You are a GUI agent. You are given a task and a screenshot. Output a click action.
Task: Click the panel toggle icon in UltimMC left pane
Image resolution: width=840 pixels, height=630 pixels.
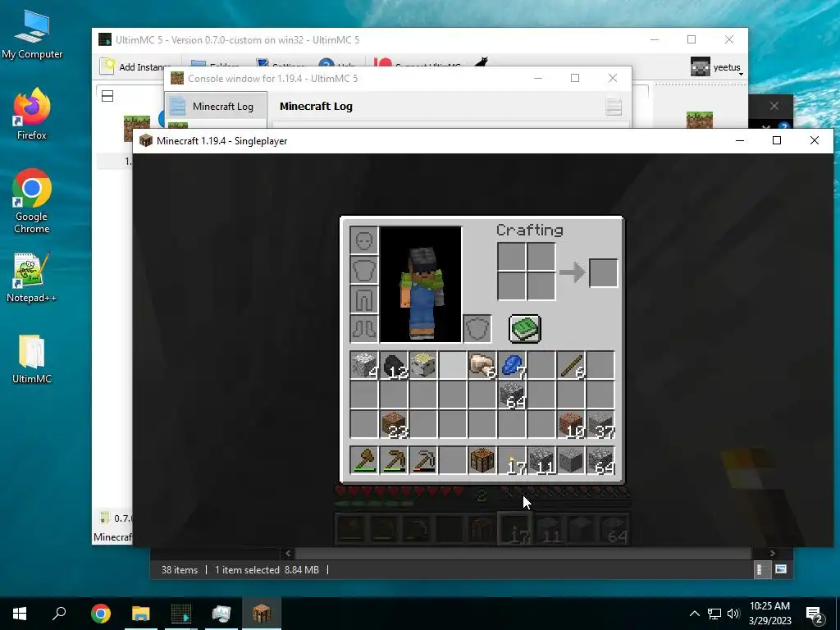pos(107,96)
